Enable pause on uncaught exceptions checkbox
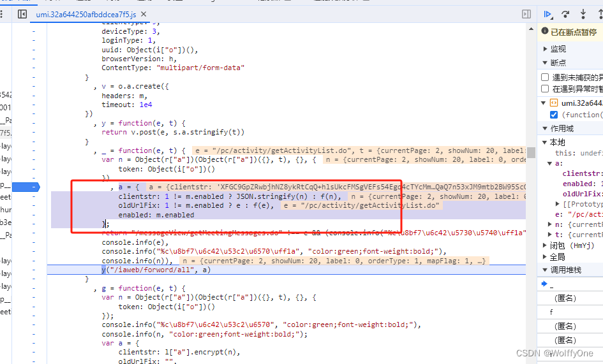This screenshot has height=364, width=603. [545, 77]
